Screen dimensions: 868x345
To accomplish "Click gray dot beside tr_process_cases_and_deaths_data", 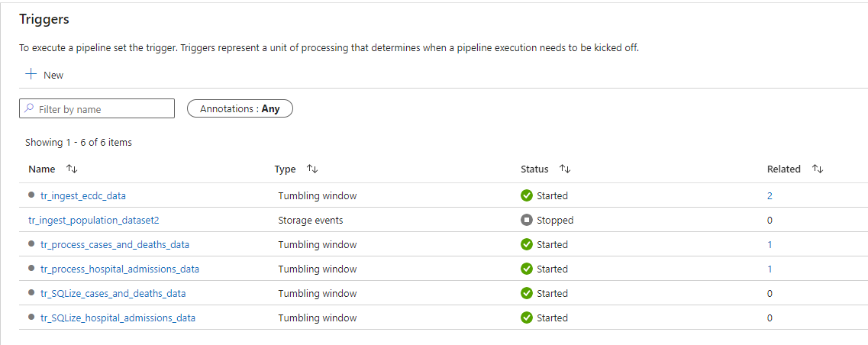I will [32, 244].
